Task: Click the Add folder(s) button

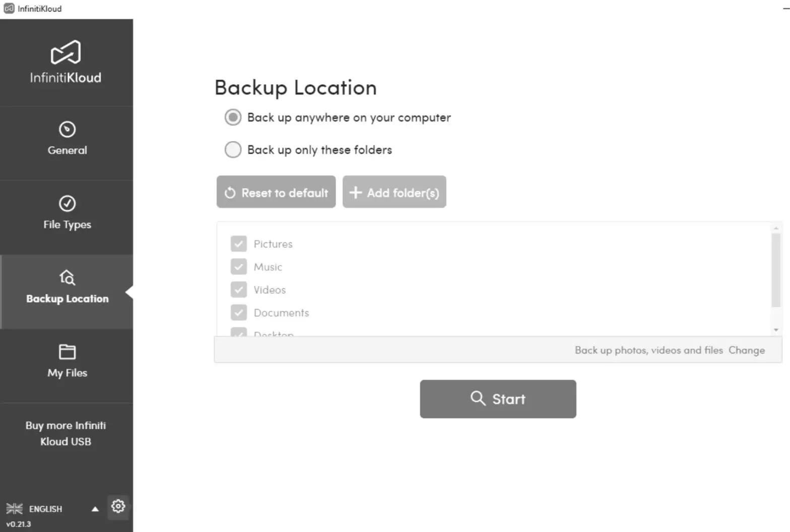Action: (394, 192)
